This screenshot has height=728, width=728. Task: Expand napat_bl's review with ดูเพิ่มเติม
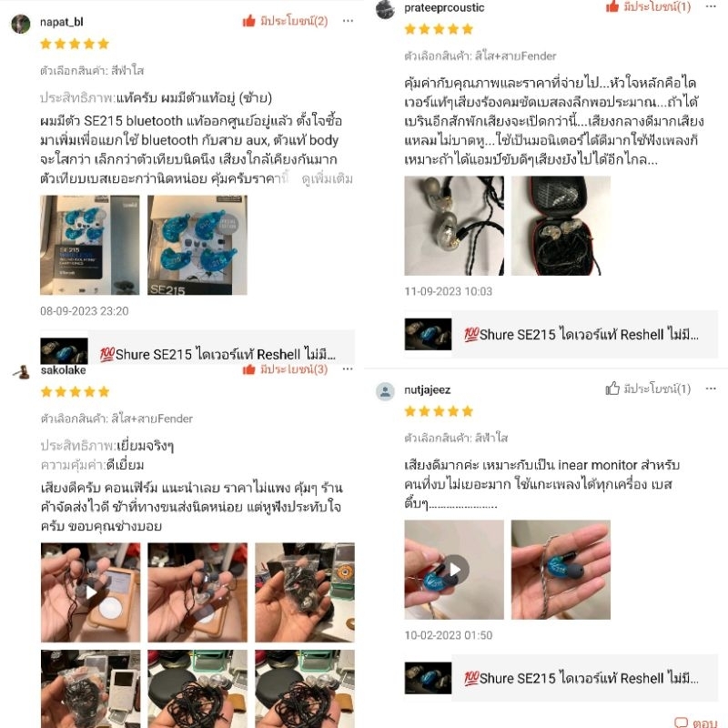coord(327,178)
